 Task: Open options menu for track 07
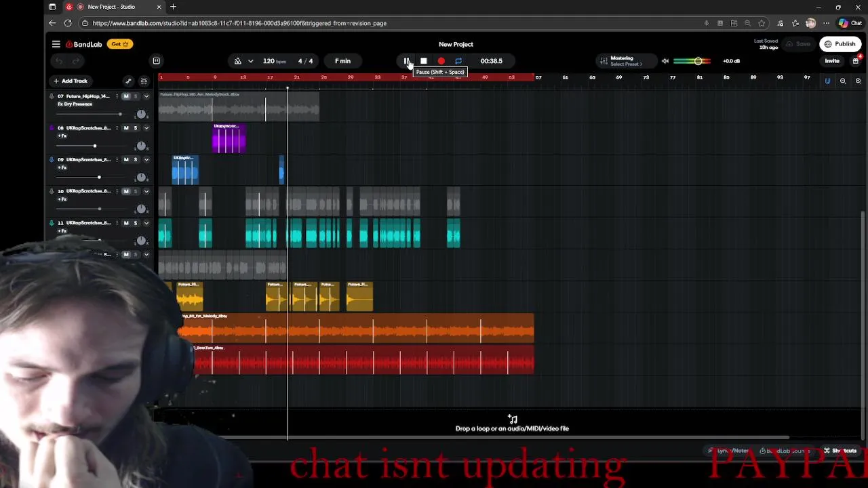pyautogui.click(x=117, y=96)
